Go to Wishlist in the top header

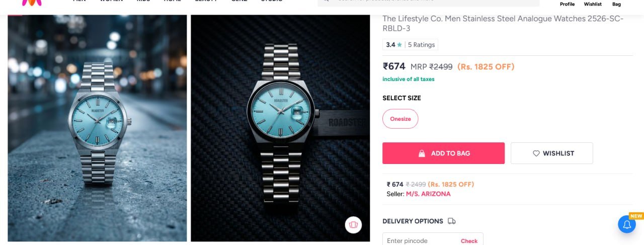pyautogui.click(x=593, y=4)
